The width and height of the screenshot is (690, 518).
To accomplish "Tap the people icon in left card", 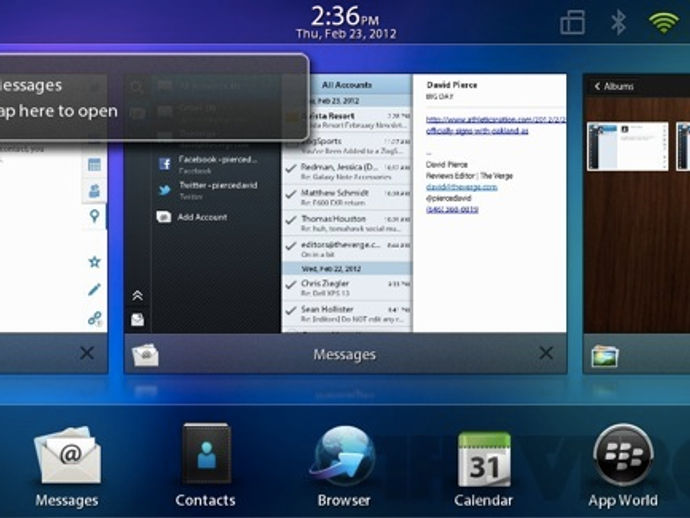I will [94, 191].
